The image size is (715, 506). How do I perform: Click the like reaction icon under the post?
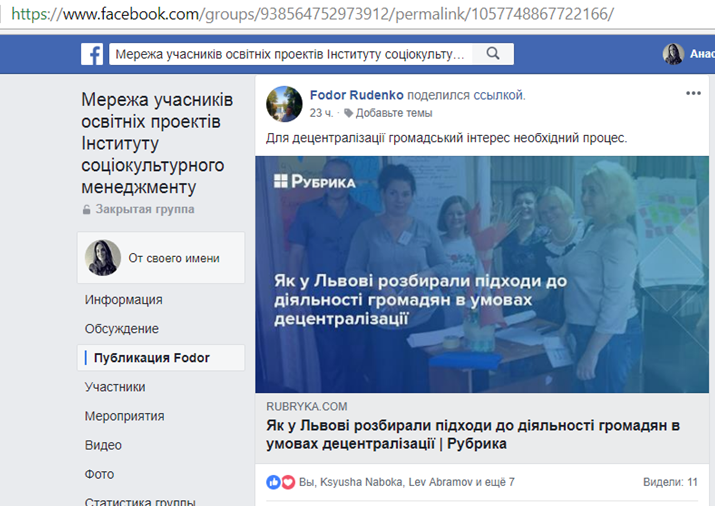coord(273,482)
